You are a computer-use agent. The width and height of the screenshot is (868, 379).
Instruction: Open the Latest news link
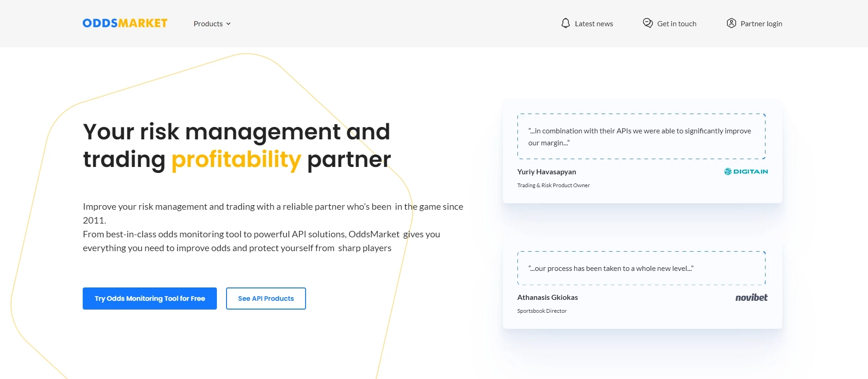[x=594, y=24]
